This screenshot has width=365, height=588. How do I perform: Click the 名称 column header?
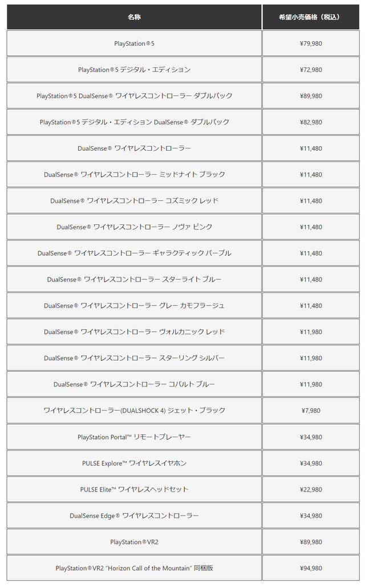(x=134, y=17)
